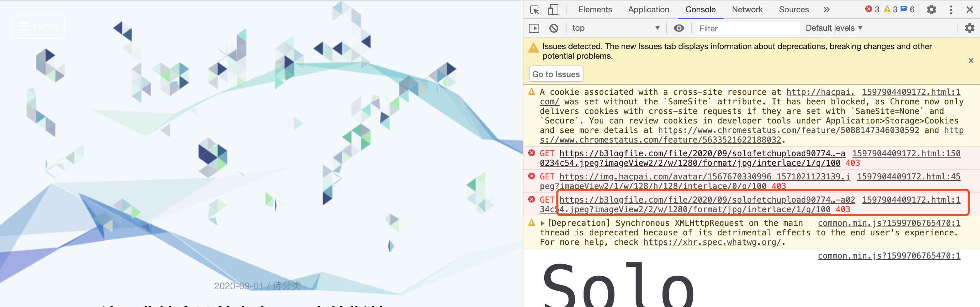Open DevTools settings gear in the tab bar
The image size is (980, 307).
pos(931,10)
